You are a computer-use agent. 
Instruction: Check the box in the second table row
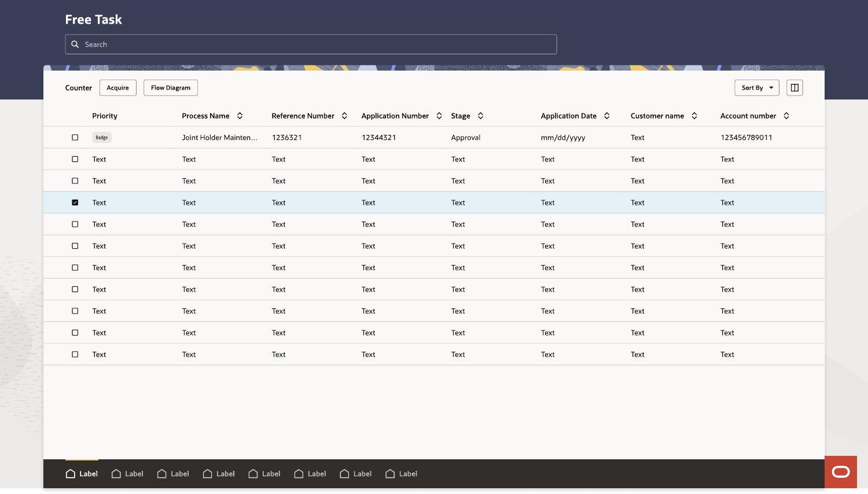75,159
